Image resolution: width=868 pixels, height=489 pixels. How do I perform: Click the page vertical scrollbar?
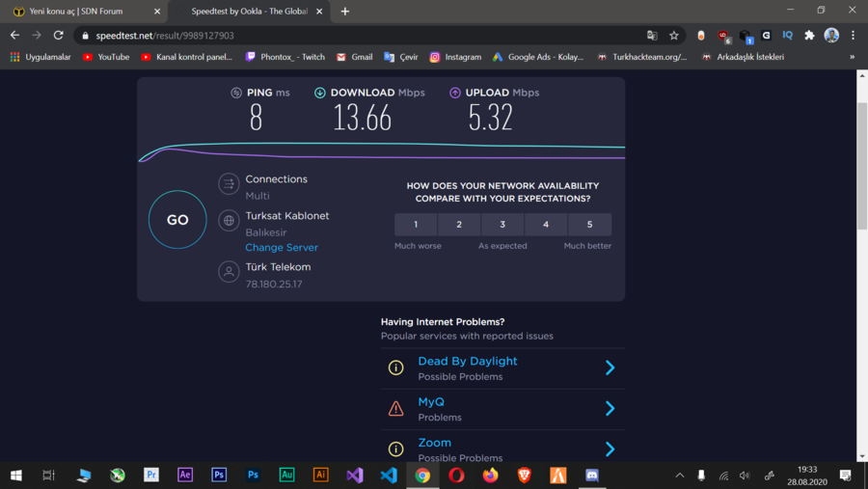coord(862,166)
